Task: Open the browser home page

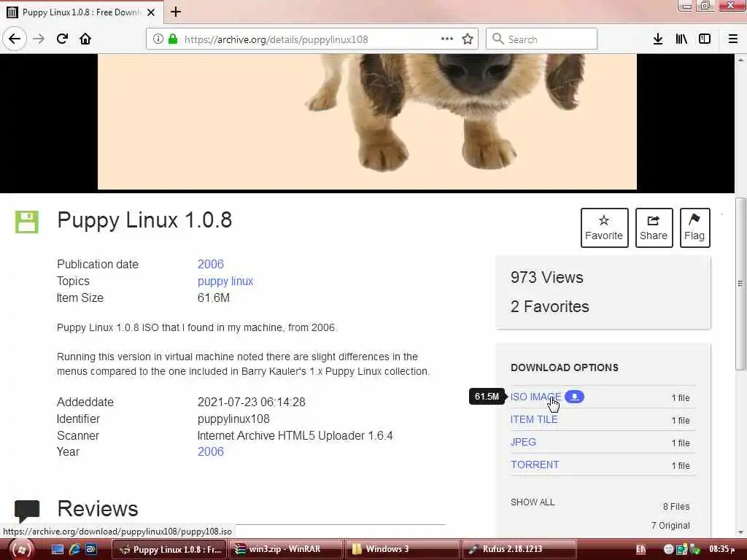Action: click(85, 39)
